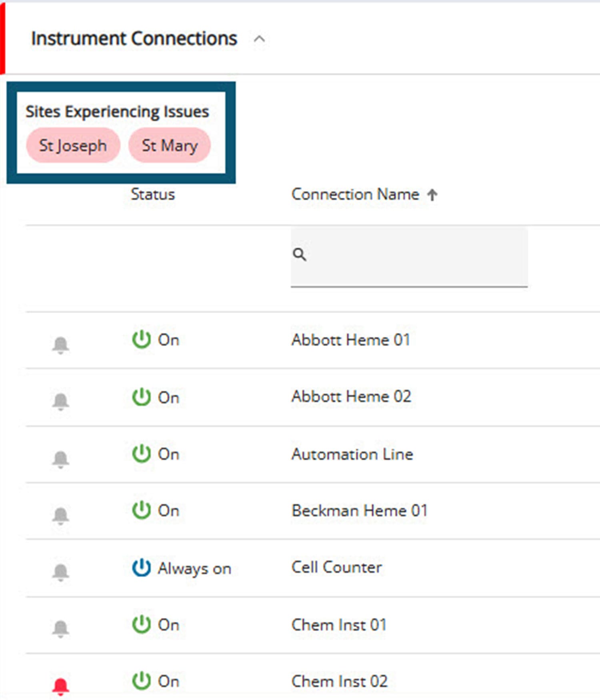Collapse the Instrument Connections section
This screenshot has width=600, height=700.
[x=259, y=39]
